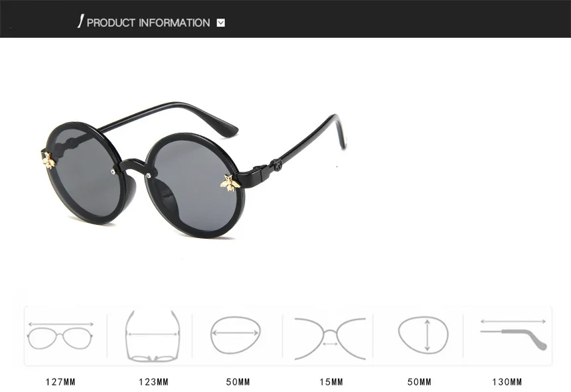The width and height of the screenshot is (571, 392).
Task: Select the 127MM measurement label
Action: (x=60, y=382)
